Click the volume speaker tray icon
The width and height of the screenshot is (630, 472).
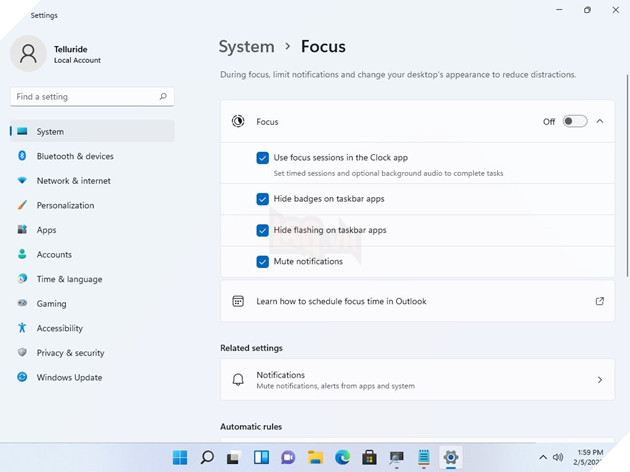coord(558,457)
